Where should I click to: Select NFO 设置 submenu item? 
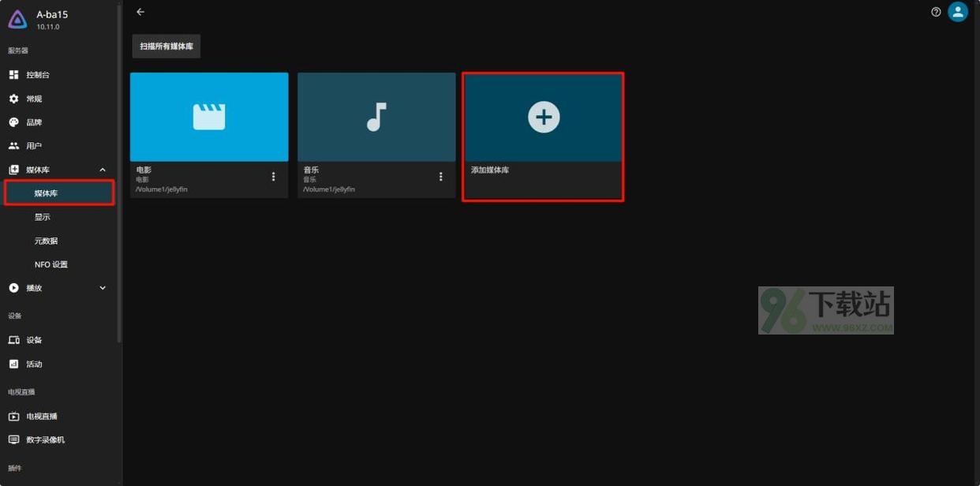tap(50, 264)
